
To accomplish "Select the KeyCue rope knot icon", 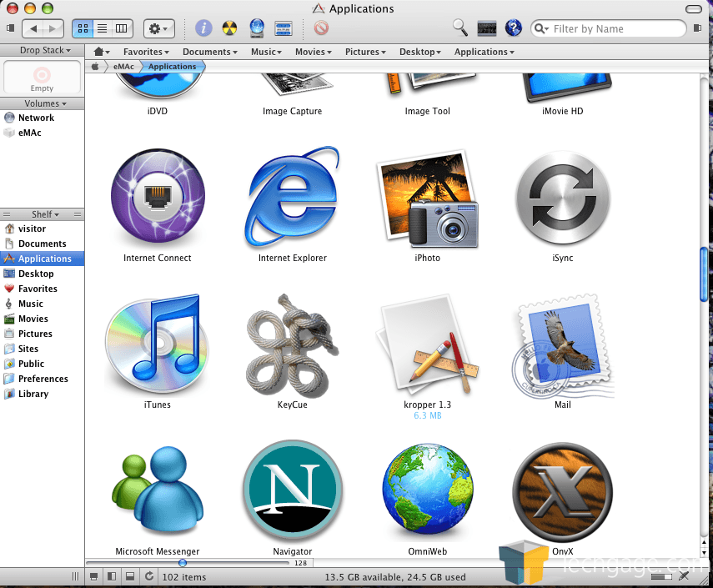I will pos(292,345).
